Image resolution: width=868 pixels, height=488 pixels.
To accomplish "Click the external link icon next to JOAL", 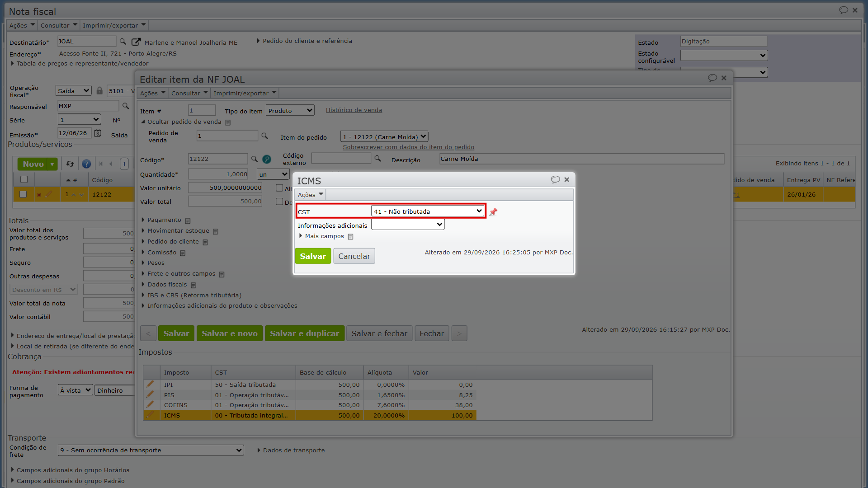I will tap(136, 42).
